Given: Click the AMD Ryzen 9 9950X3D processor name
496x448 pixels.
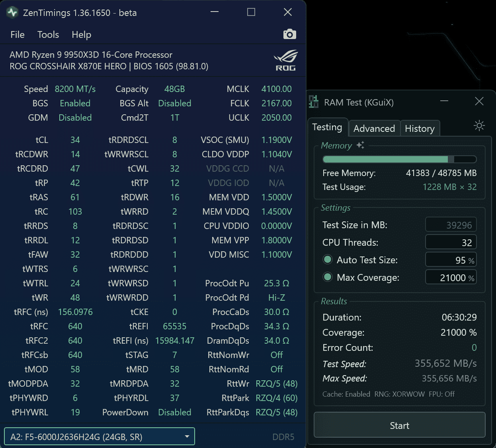Looking at the screenshot, I should pyautogui.click(x=91, y=55).
